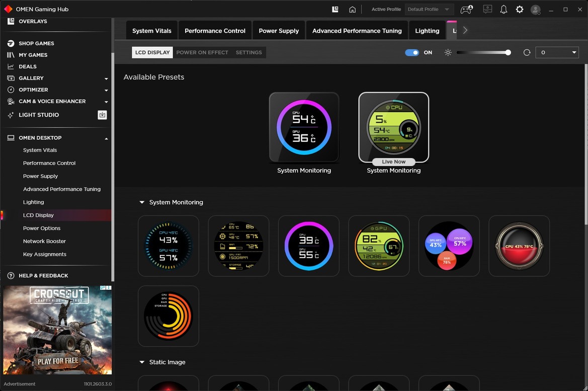This screenshot has height=391, width=588.
Task: Select the rainbow ring 54°C preset
Action: tap(304, 127)
